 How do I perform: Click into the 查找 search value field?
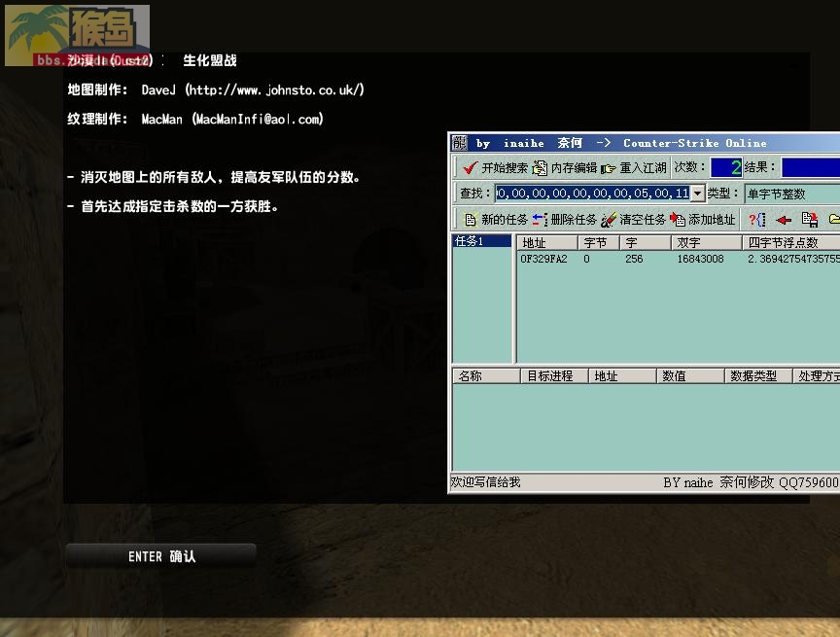593,193
